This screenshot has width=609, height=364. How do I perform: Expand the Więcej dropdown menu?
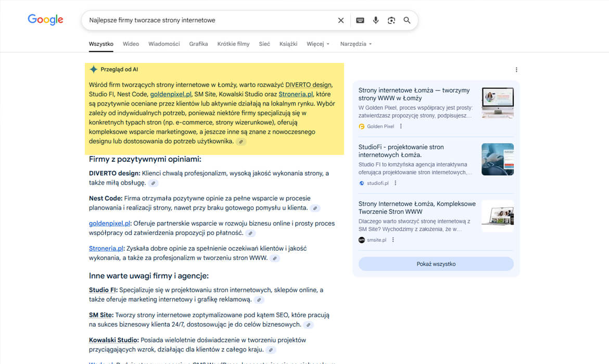(x=318, y=44)
